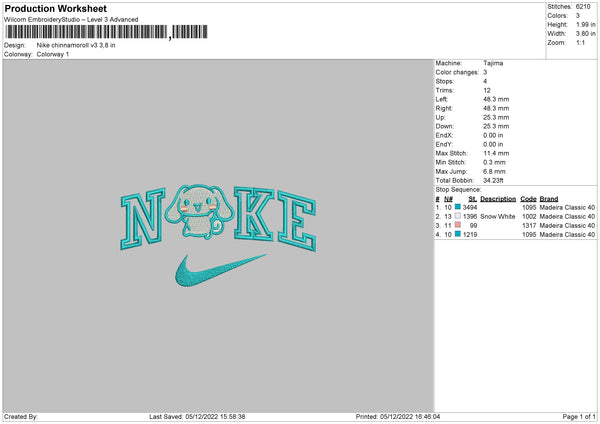
Task: Click teal color swatch in stop row 4
Action: 458,234
